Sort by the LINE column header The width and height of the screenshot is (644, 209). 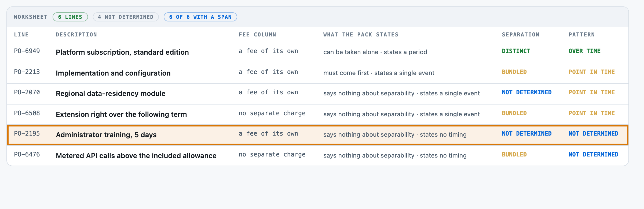[x=21, y=35]
